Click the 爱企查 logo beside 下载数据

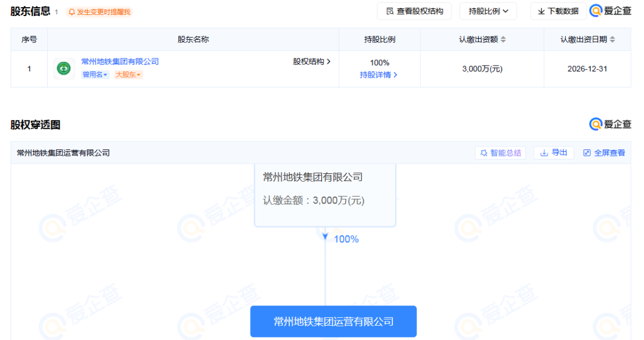611,11
